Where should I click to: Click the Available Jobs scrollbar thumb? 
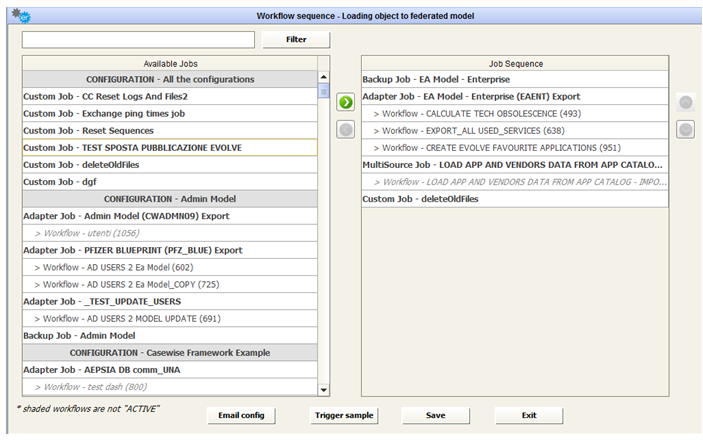pos(323,90)
